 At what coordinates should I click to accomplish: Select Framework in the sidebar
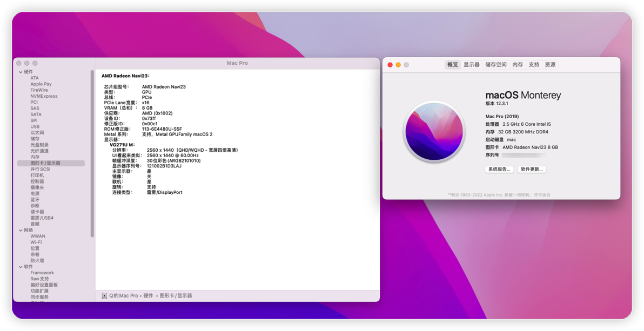(42, 273)
